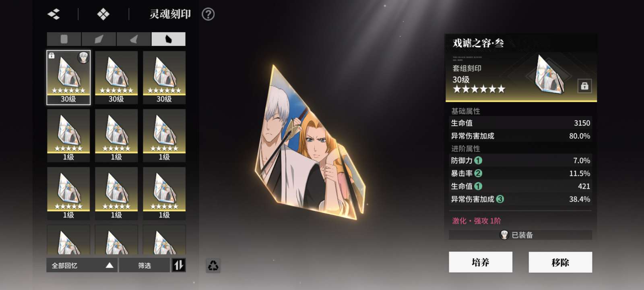644x290 pixels.
Task: Toggle the sort order arrows button
Action: coord(179,265)
